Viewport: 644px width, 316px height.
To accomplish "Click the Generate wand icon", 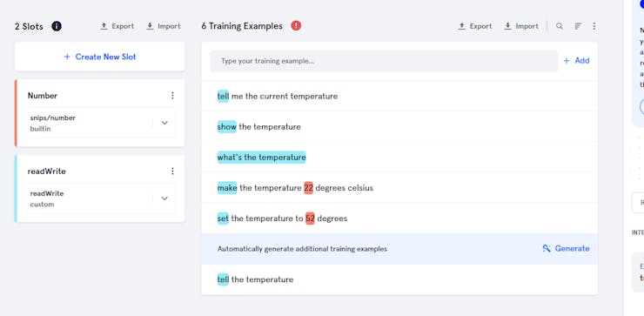I will (547, 248).
